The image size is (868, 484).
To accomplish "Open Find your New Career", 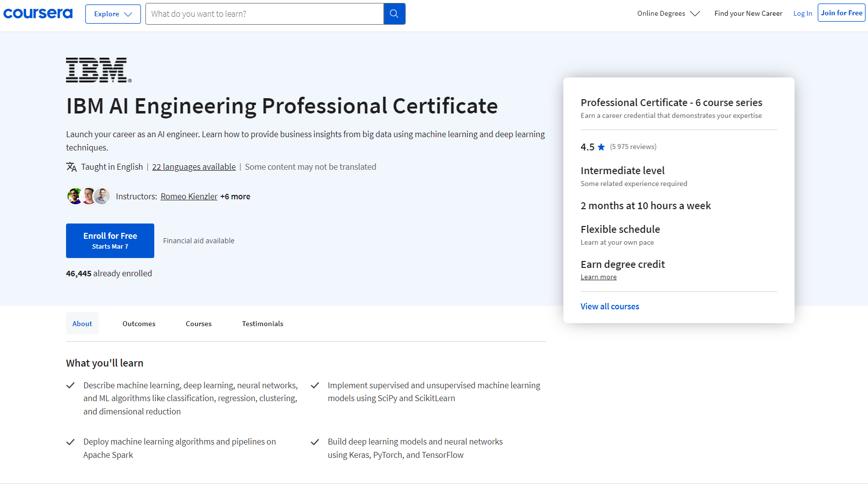I will point(748,13).
